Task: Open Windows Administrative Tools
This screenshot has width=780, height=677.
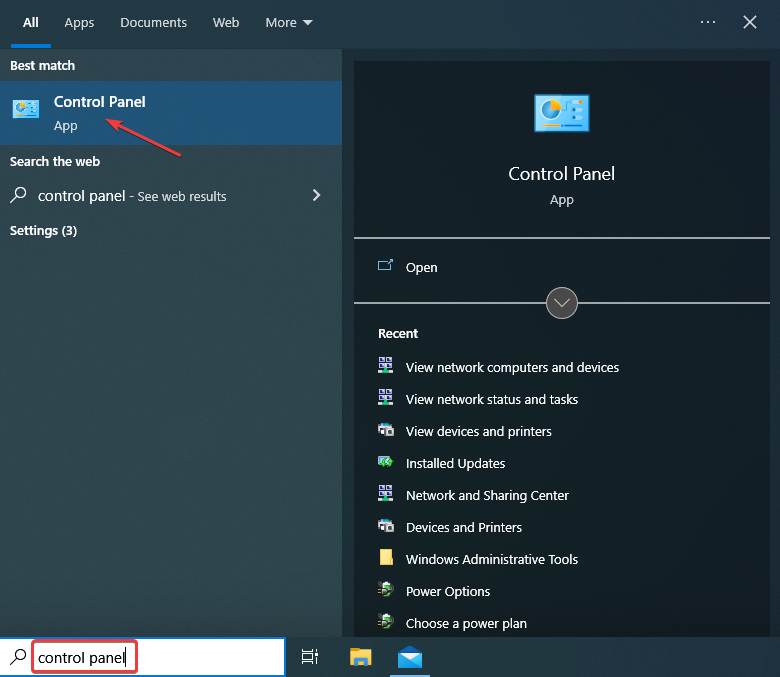Action: (492, 560)
